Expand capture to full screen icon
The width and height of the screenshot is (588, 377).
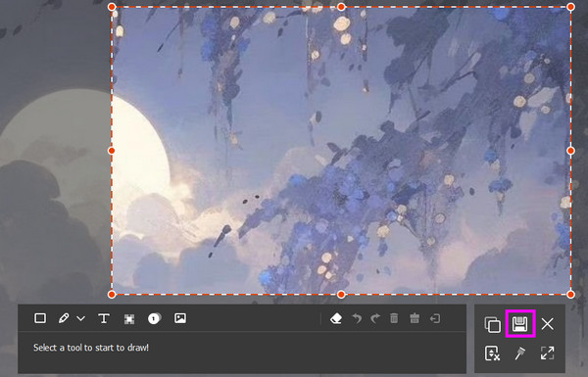548,353
